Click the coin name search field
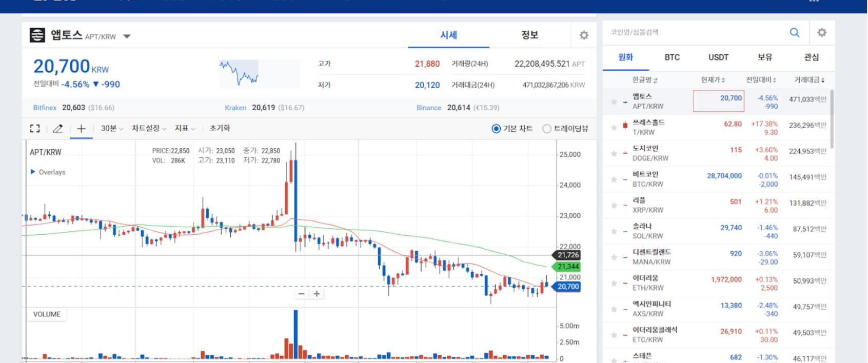Screen dimensions: 868x363 [693, 33]
